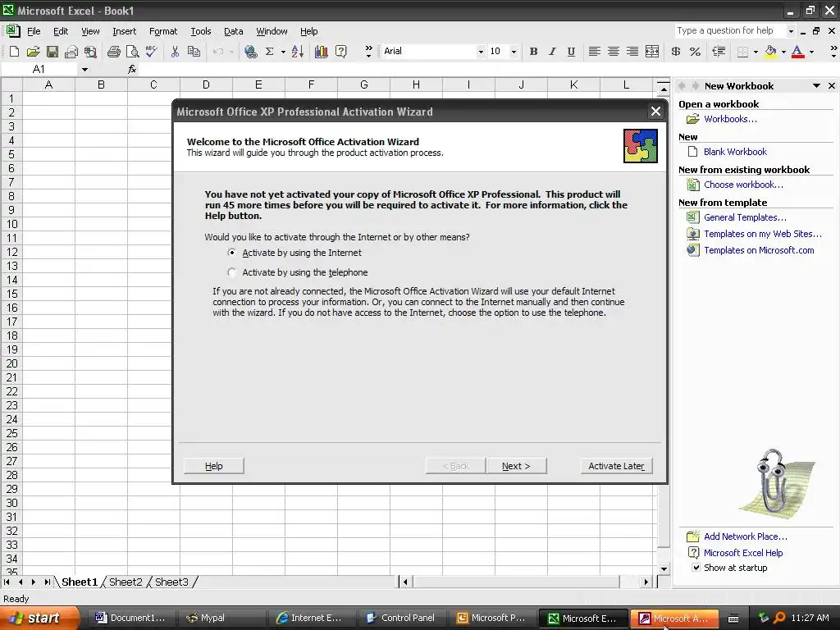Click the horizontal scrollbar right arrow

tap(646, 582)
